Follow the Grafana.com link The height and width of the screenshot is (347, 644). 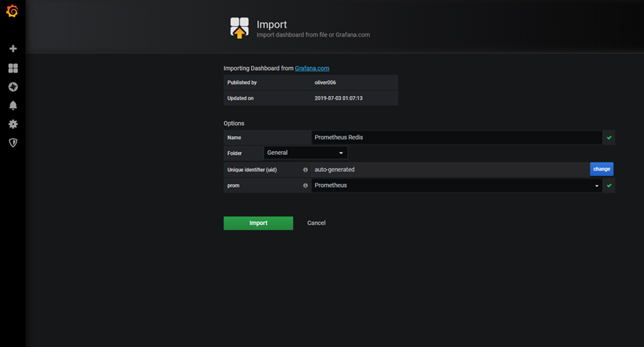312,69
